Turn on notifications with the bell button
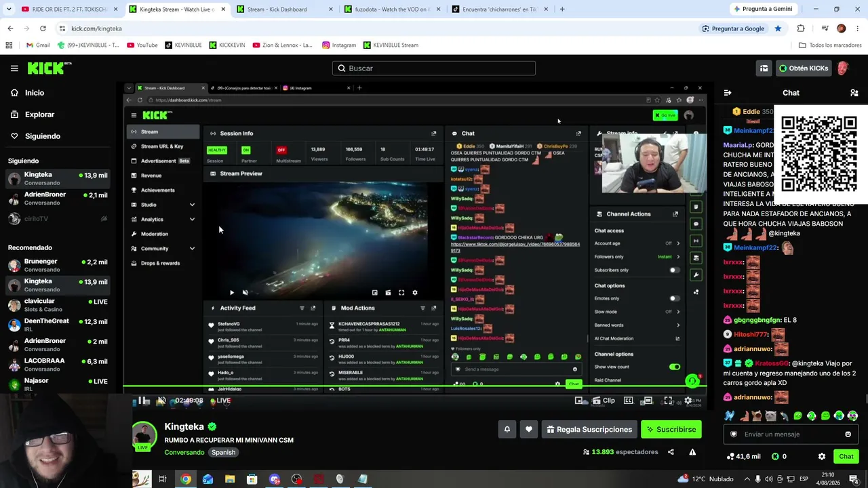 coord(507,429)
